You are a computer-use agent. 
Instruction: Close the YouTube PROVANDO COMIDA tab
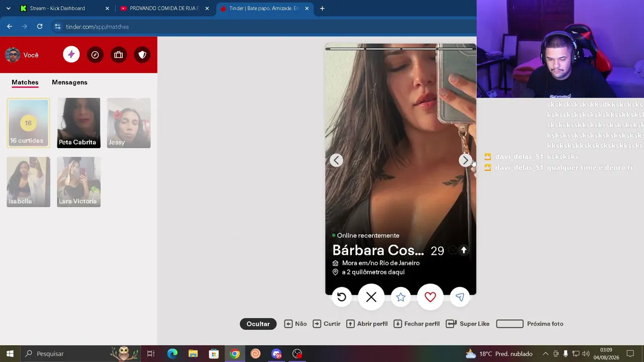[207, 9]
